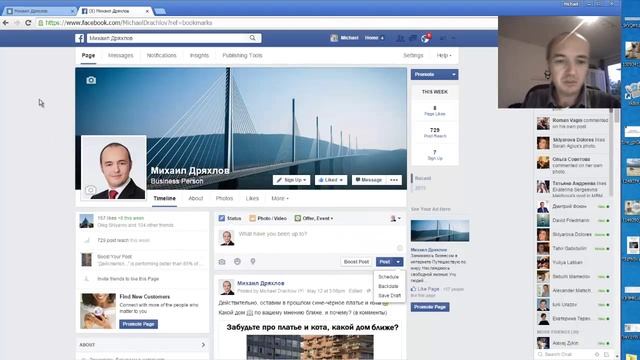Expand the More tab dropdown
Screen dimensions: 640x360
tap(280, 198)
